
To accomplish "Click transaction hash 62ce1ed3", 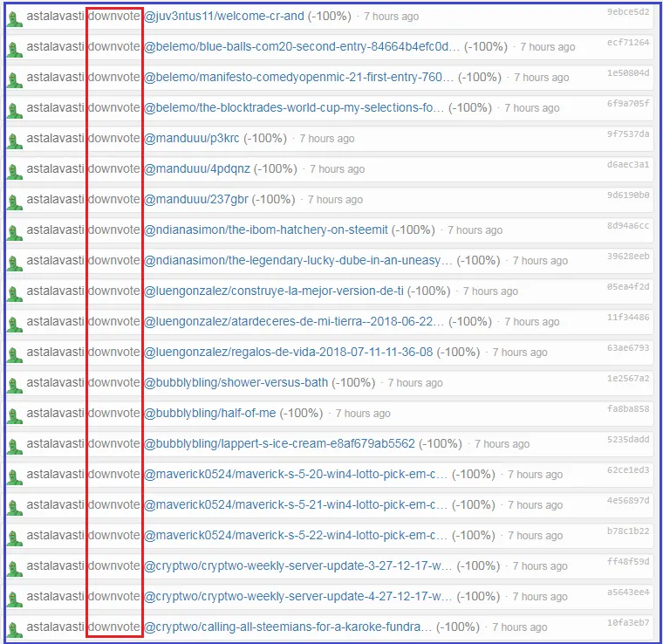I will (628, 469).
